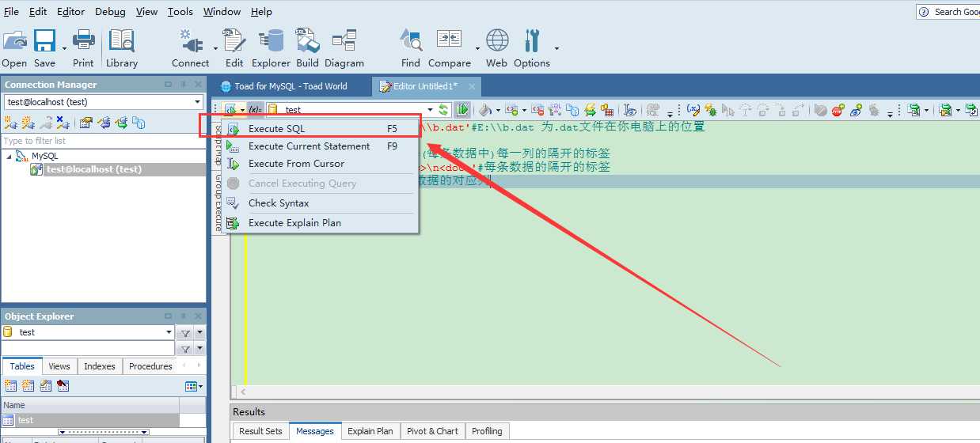Click the Find toolbar icon
This screenshot has width=980, height=443.
coord(411,41)
